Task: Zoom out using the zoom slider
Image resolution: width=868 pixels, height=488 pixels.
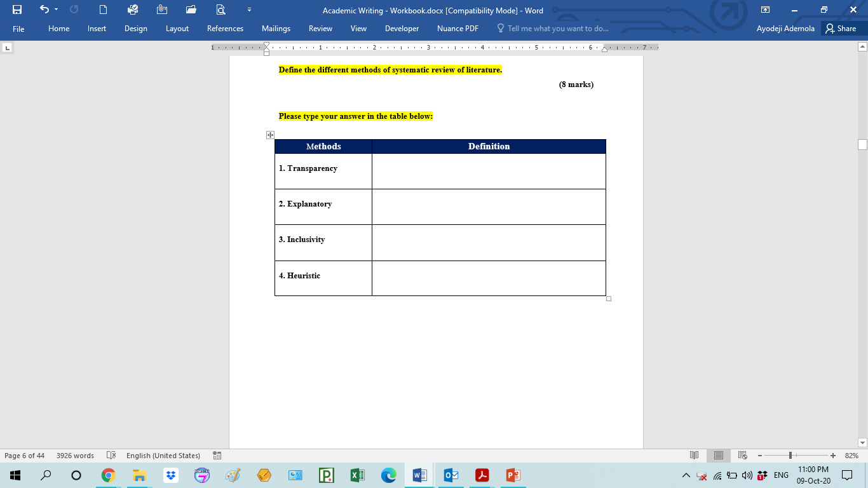Action: click(760, 455)
